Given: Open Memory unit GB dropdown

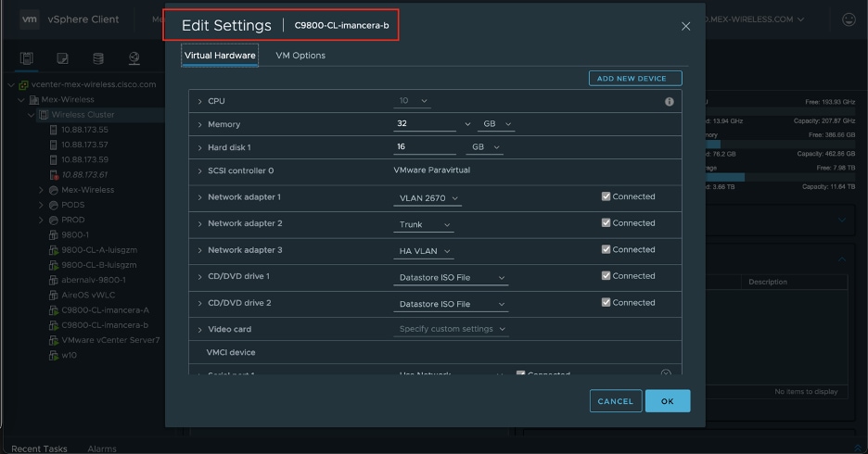Looking at the screenshot, I should (x=496, y=124).
